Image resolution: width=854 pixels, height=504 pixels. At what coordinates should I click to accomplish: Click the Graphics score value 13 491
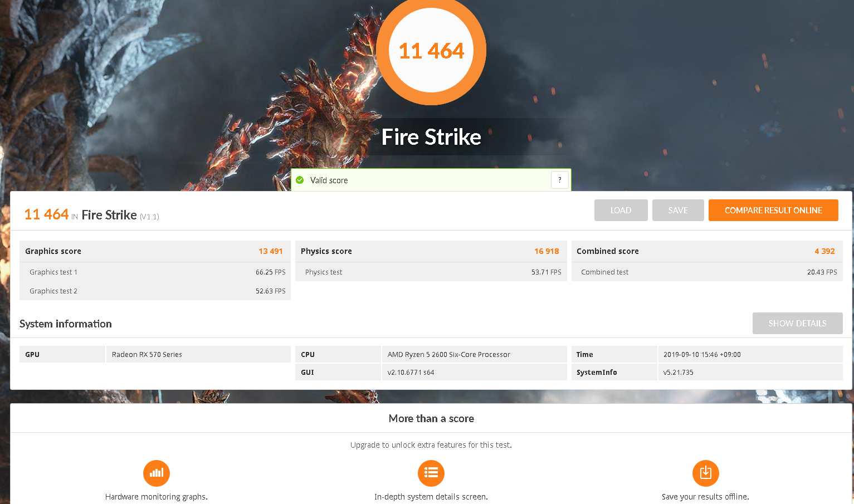click(271, 251)
